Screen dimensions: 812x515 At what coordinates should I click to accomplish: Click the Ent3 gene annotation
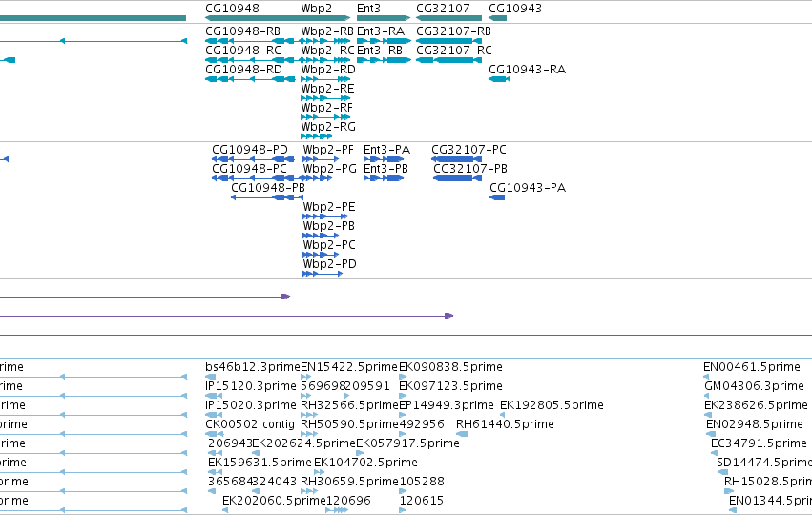pos(384,18)
